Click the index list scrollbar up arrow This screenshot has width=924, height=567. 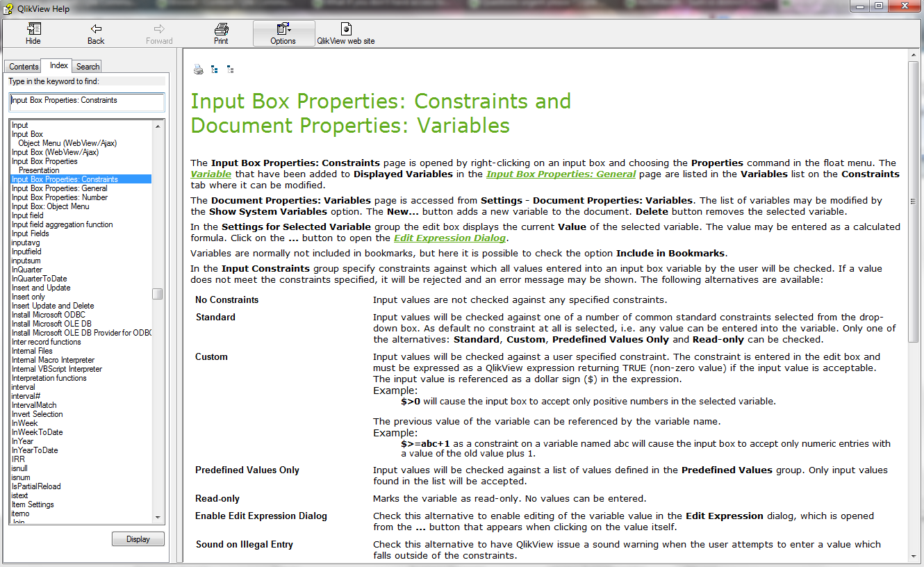pyautogui.click(x=158, y=126)
